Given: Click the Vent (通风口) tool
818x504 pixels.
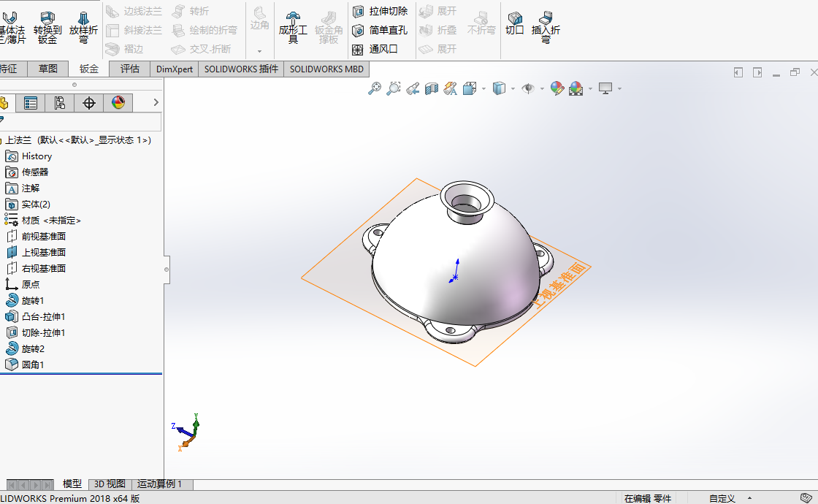Looking at the screenshot, I should (375, 49).
